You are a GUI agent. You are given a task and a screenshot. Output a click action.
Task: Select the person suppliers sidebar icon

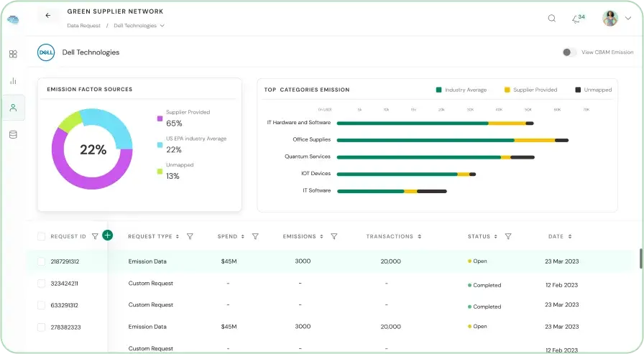(13, 108)
